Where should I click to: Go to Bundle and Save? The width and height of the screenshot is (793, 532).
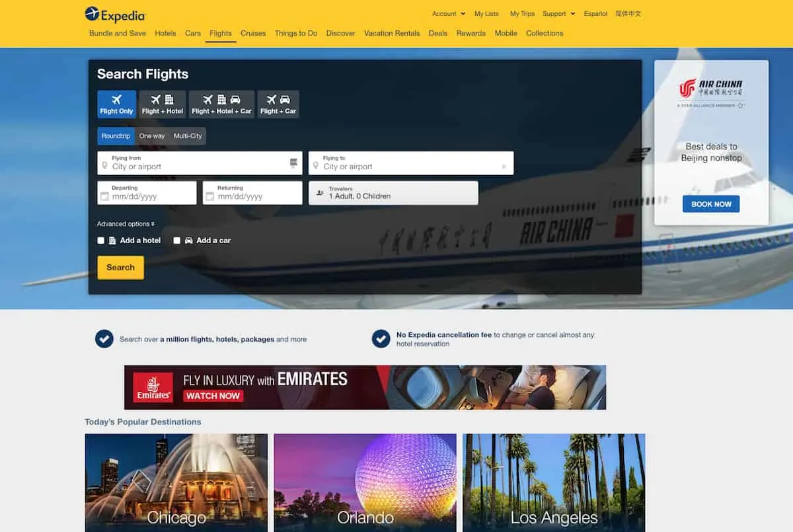point(118,33)
